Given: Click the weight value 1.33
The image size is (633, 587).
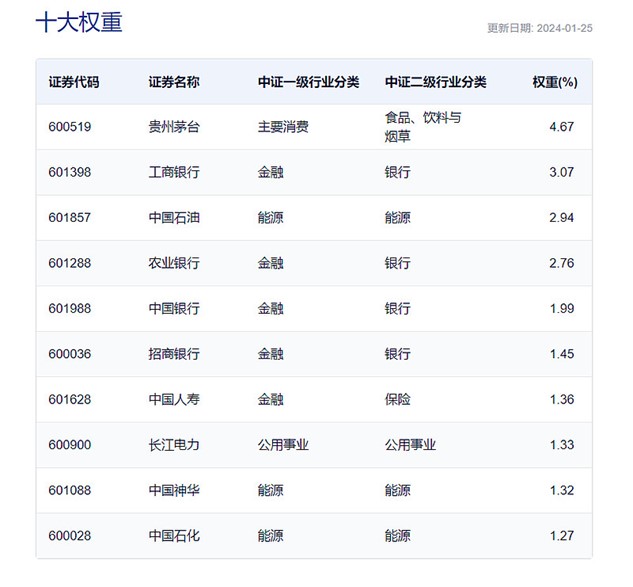Looking at the screenshot, I should pyautogui.click(x=562, y=445).
